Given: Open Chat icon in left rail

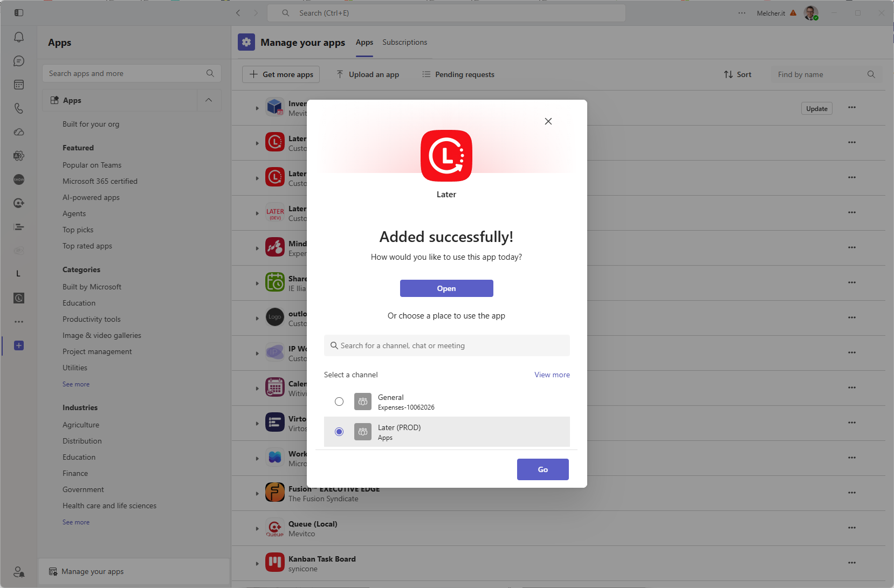Looking at the screenshot, I should [19, 61].
